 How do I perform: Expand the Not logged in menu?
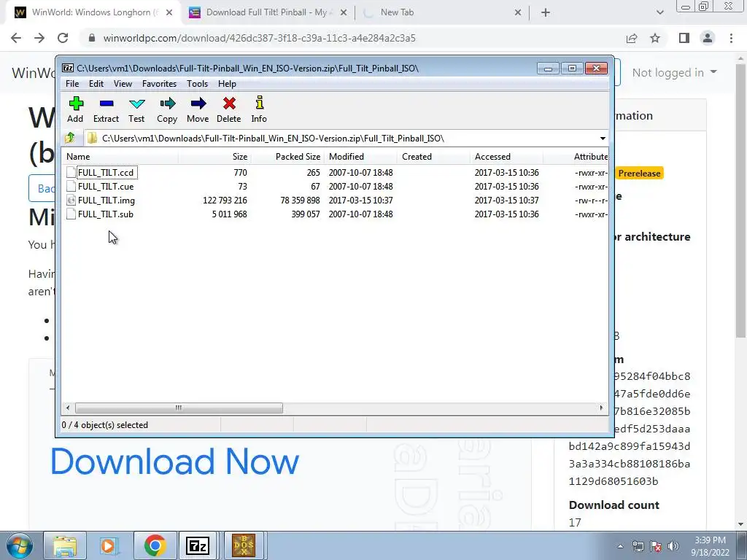click(675, 72)
